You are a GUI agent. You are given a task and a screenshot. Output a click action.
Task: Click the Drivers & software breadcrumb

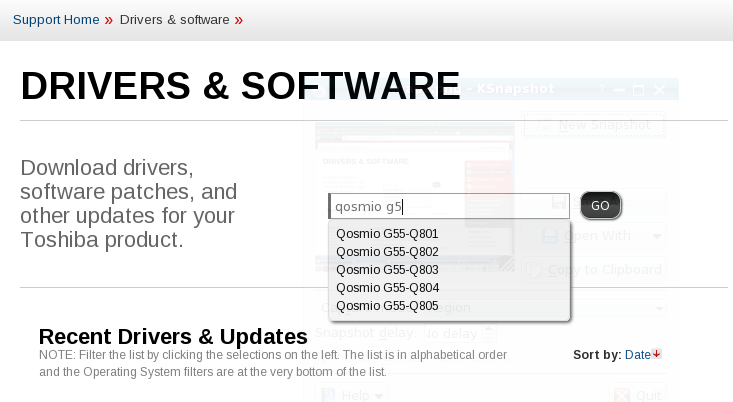click(x=174, y=20)
